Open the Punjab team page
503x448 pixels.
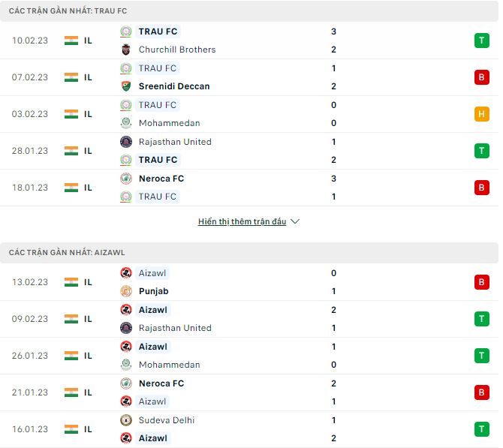pyautogui.click(x=153, y=291)
